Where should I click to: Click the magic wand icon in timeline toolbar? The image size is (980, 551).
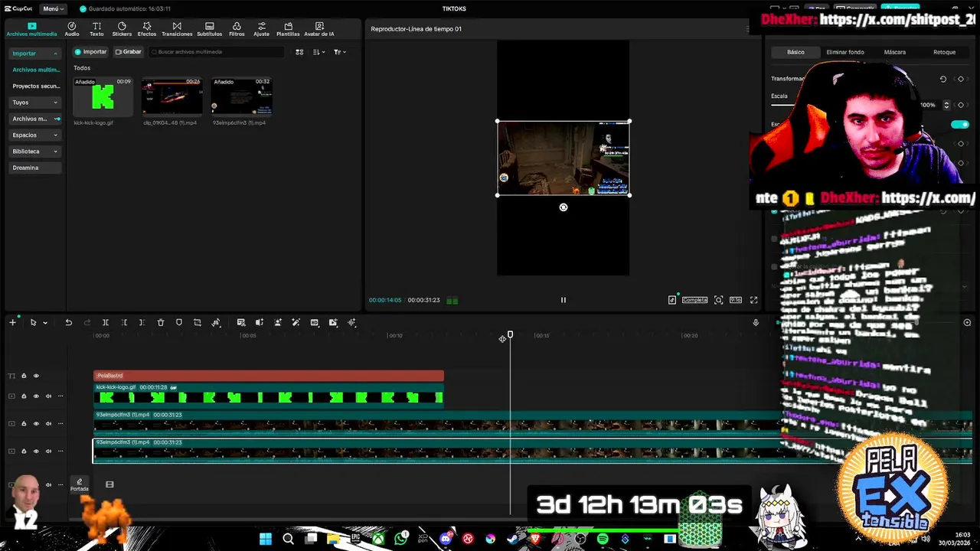coord(296,323)
